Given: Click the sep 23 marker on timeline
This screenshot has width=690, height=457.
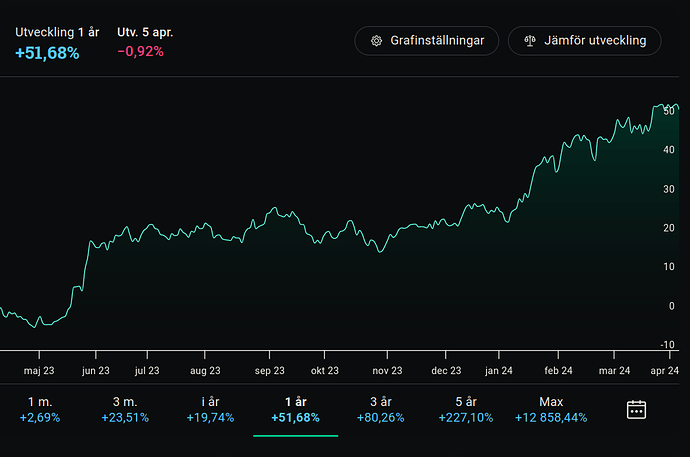Looking at the screenshot, I should pos(270,370).
